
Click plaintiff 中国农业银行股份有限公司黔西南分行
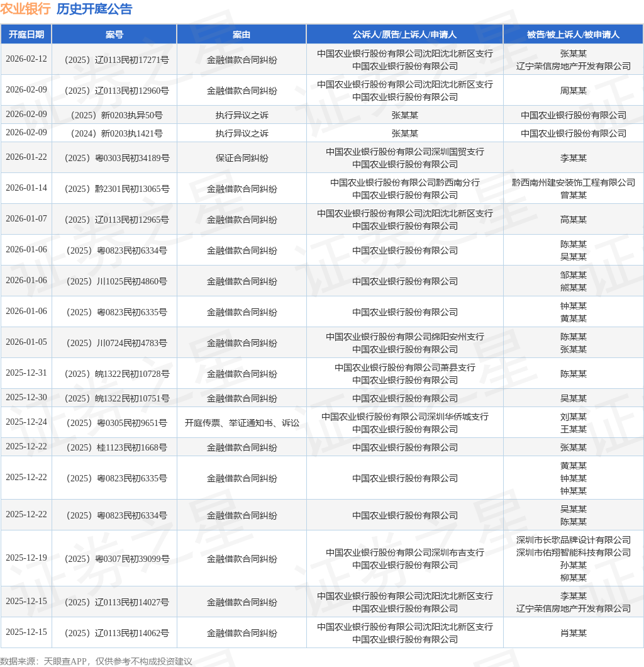(404, 182)
